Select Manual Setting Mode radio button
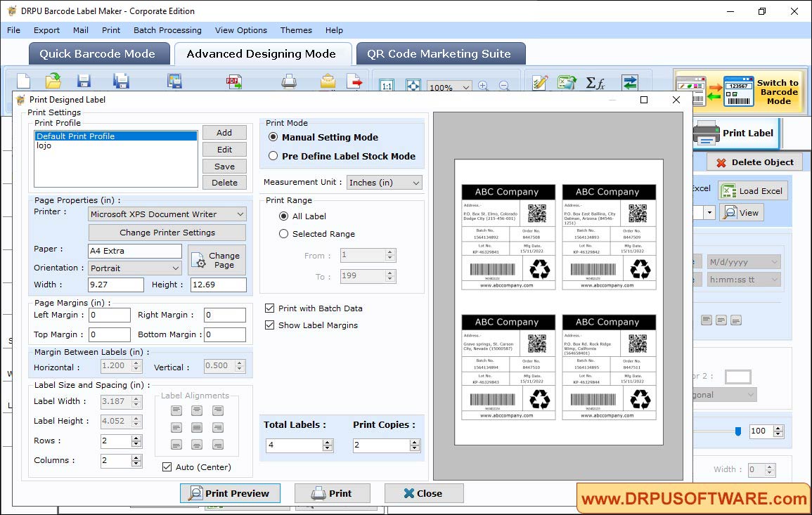 click(x=273, y=137)
